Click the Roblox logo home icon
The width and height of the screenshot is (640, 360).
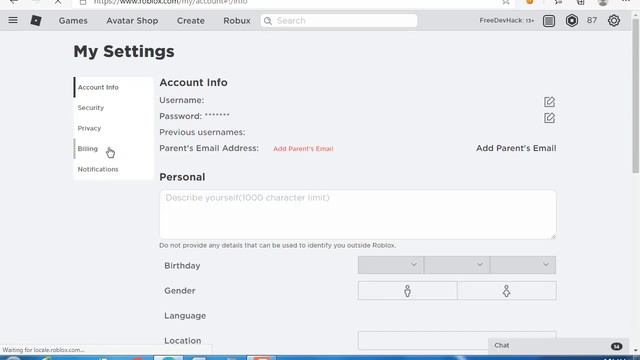(36, 20)
